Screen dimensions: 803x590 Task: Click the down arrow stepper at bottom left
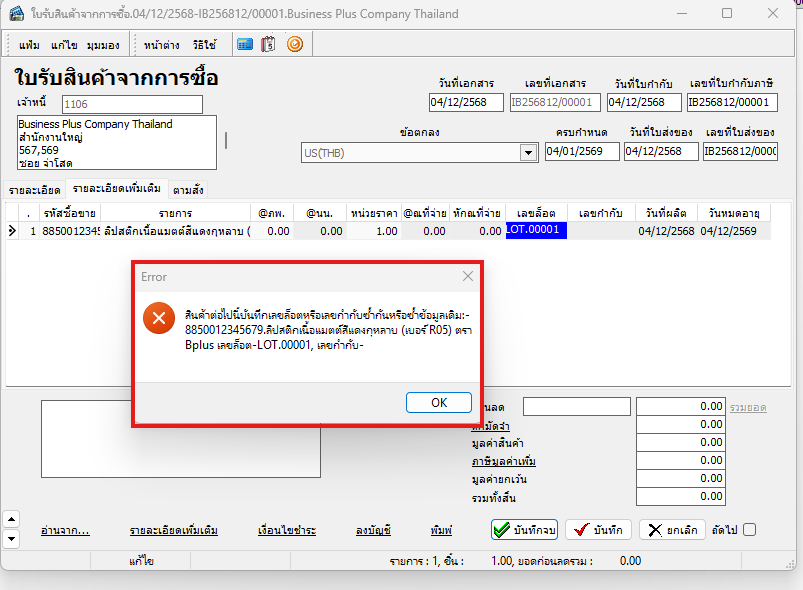11,539
